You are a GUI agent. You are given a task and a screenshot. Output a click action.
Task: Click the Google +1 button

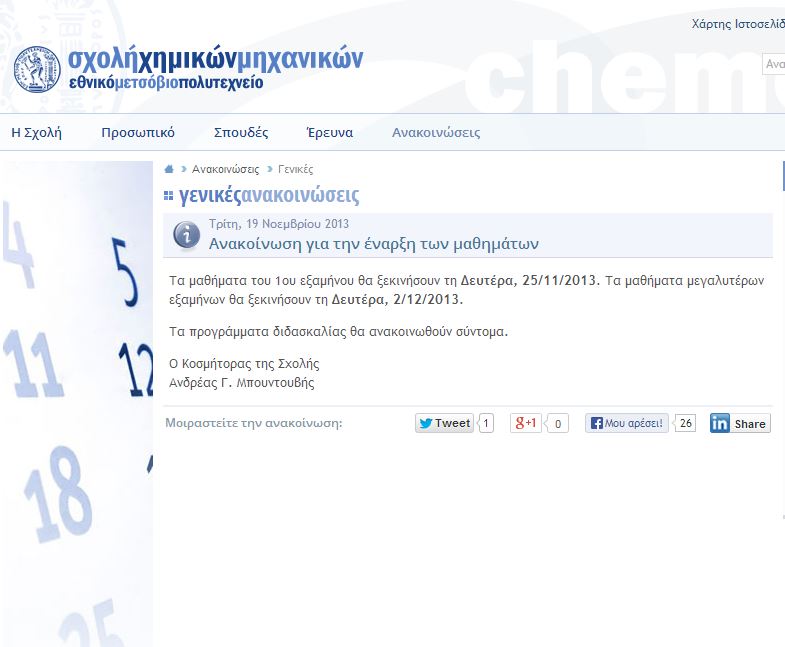tap(526, 423)
